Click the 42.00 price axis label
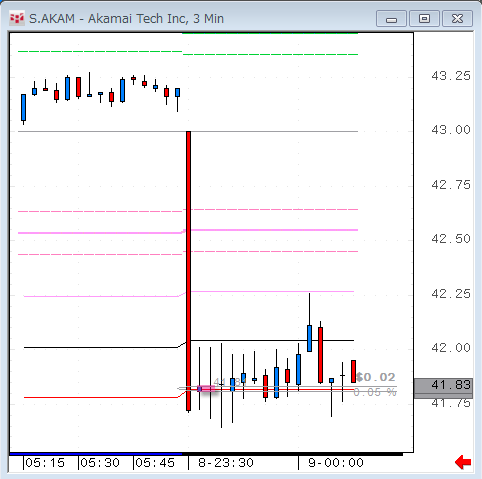This screenshot has width=482, height=479. coord(451,348)
